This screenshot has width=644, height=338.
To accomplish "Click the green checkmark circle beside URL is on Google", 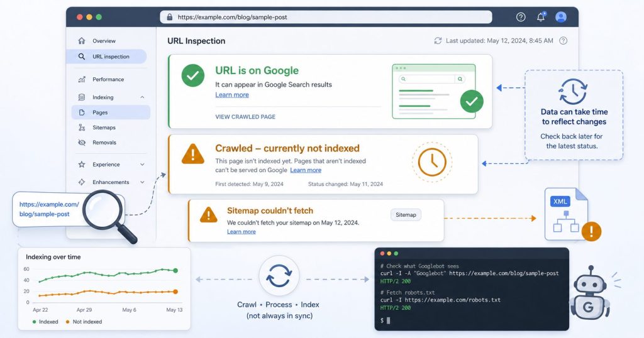I will click(193, 75).
